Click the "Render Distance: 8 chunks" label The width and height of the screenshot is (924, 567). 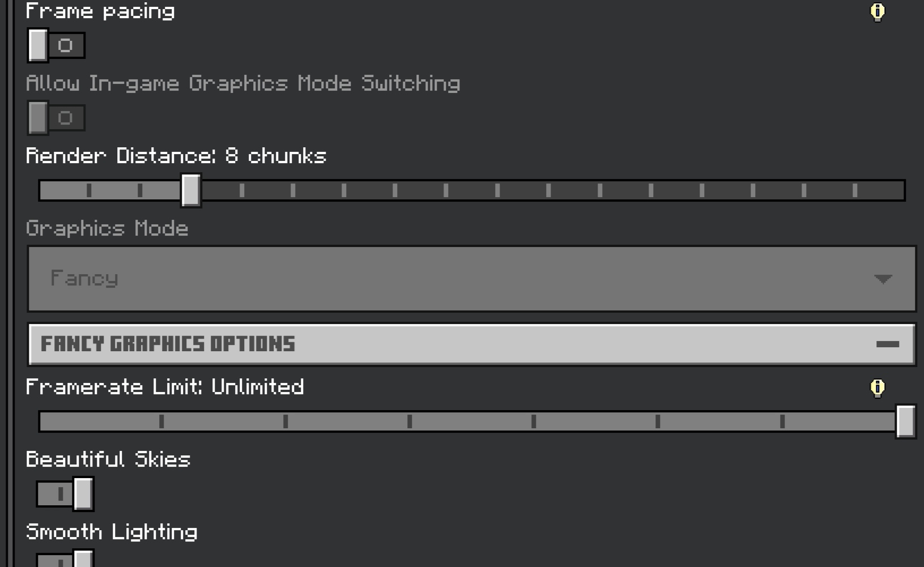(x=176, y=156)
